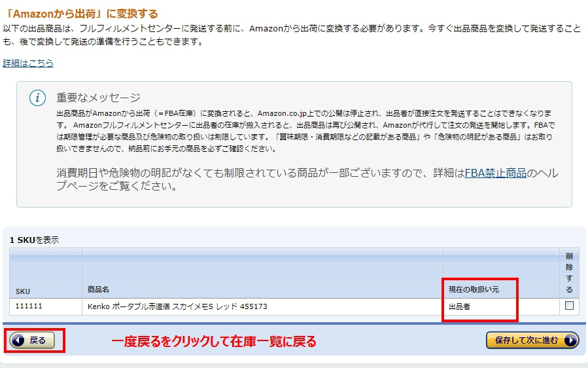Click the 出品者 cell in the table
588x368 pixels.
[x=459, y=306]
